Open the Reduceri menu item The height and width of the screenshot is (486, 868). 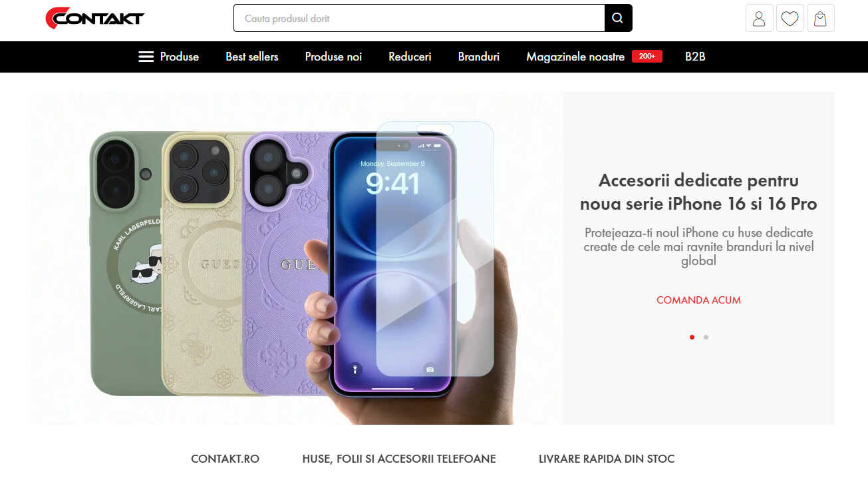click(410, 57)
